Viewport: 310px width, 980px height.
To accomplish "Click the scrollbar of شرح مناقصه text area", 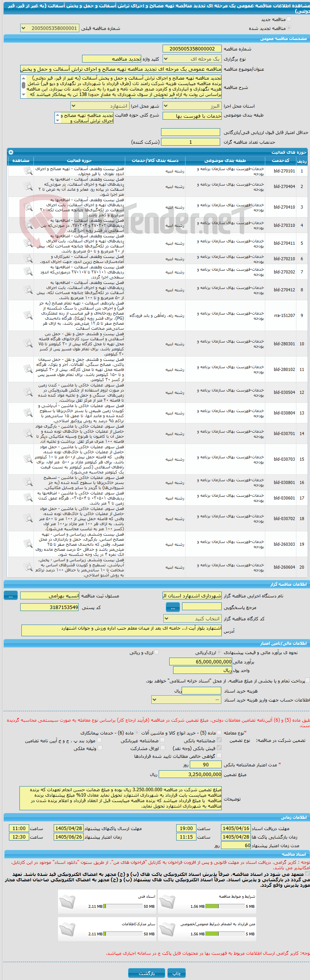I will [23, 86].
